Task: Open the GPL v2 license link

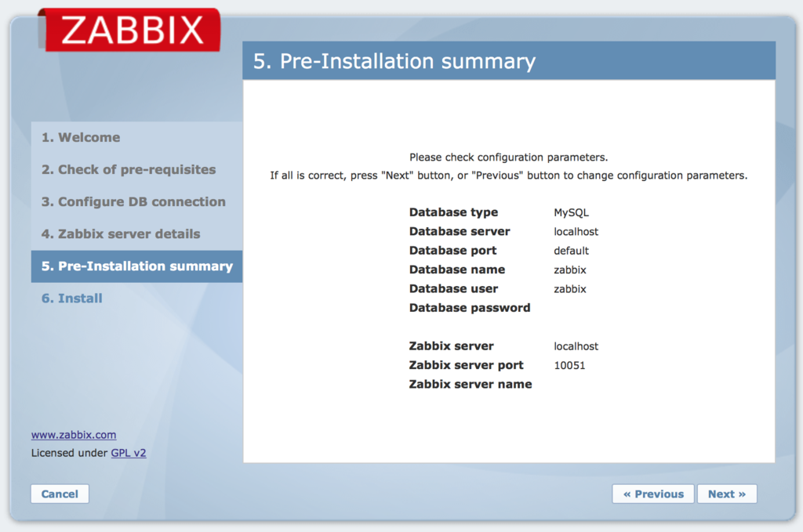Action: point(129,453)
